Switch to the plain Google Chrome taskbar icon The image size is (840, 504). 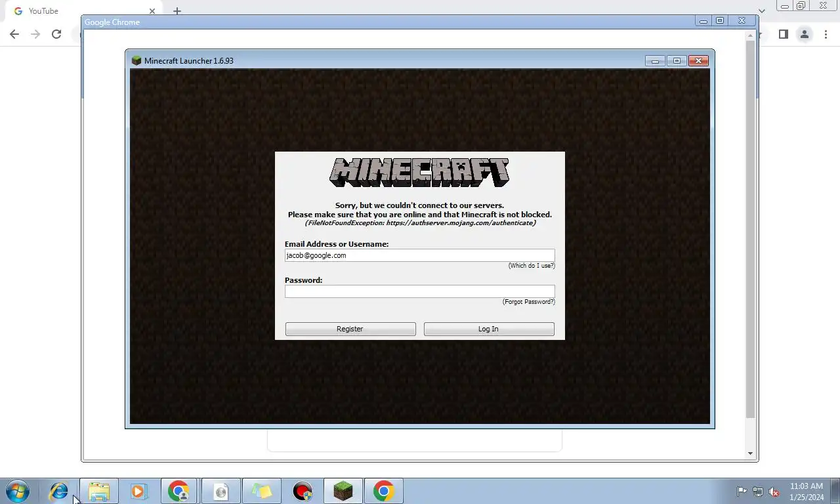point(384,491)
